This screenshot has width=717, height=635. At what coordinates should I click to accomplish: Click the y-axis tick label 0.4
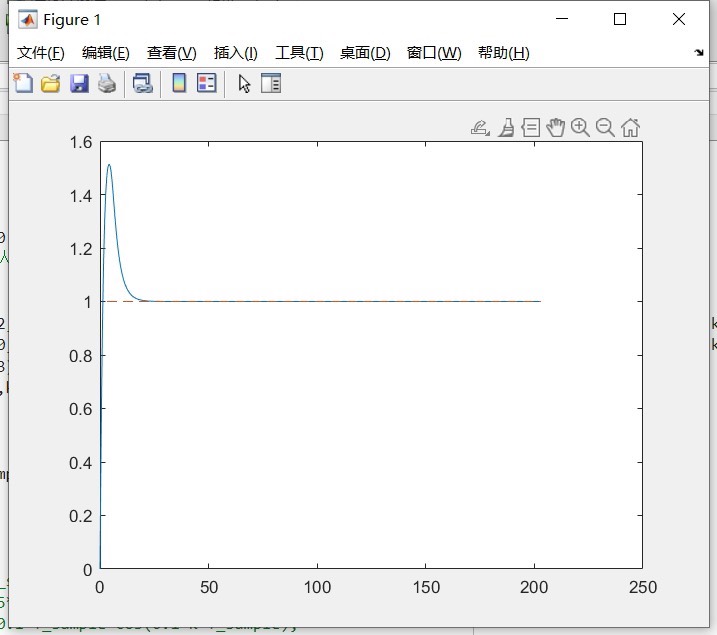(x=81, y=463)
